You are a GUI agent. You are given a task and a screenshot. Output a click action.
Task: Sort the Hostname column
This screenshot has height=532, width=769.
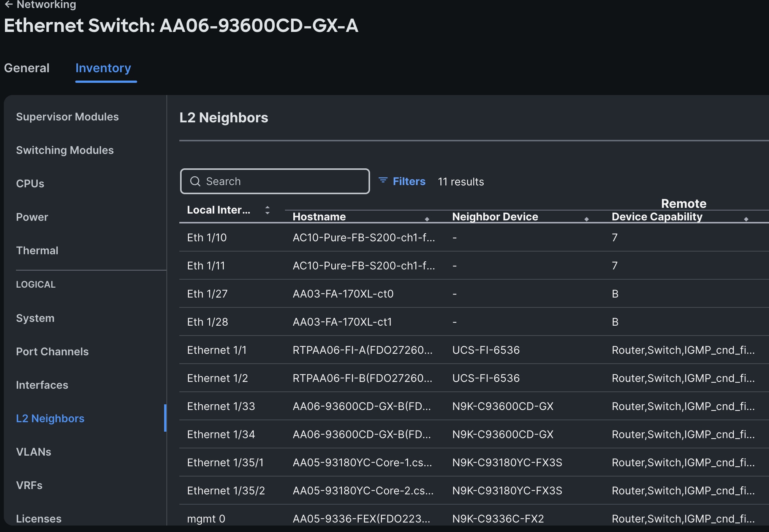point(427,219)
